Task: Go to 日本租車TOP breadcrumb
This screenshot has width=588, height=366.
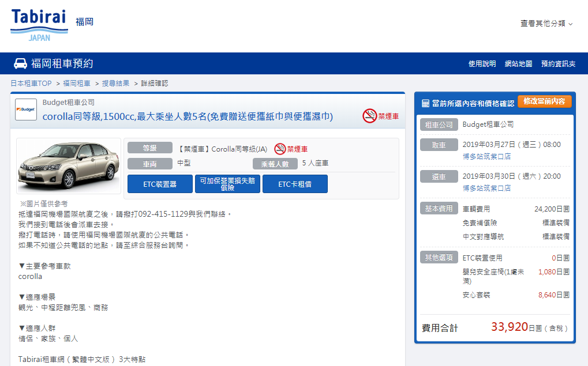Action: [x=31, y=83]
